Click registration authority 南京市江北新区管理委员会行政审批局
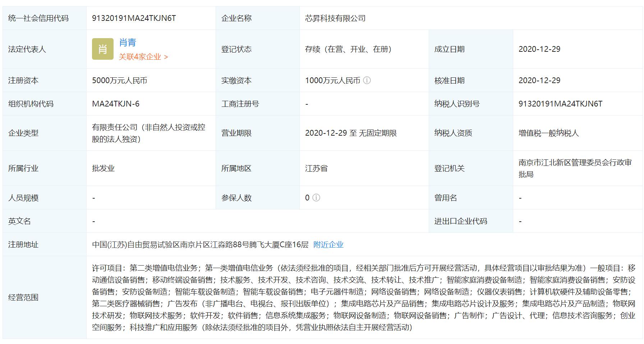This screenshot has height=344, width=644. click(x=575, y=168)
